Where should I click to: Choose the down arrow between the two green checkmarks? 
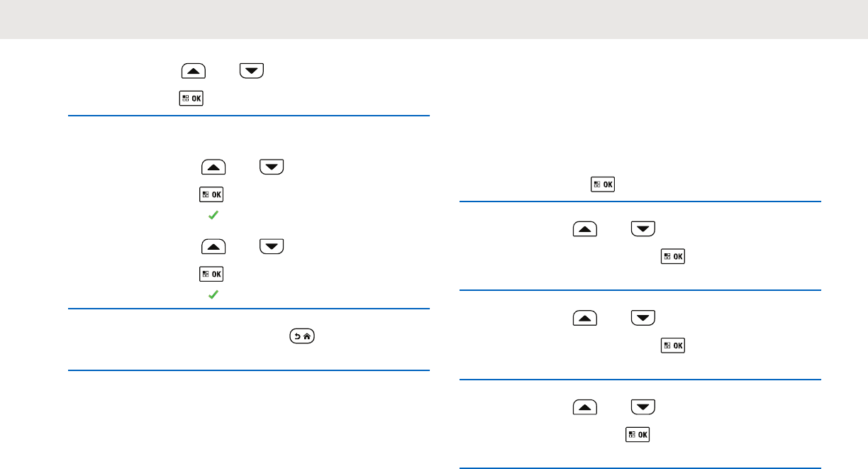tap(272, 247)
